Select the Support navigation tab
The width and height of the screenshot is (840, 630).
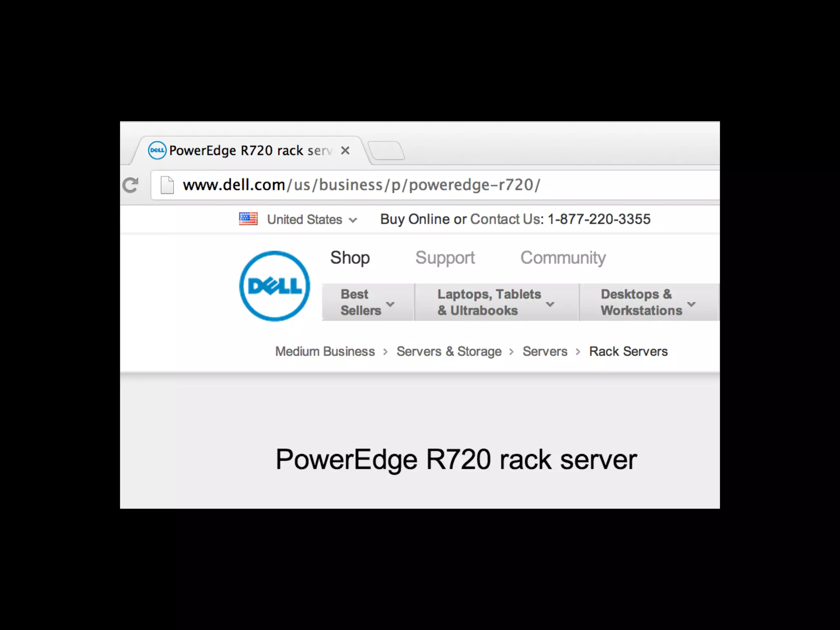click(445, 258)
